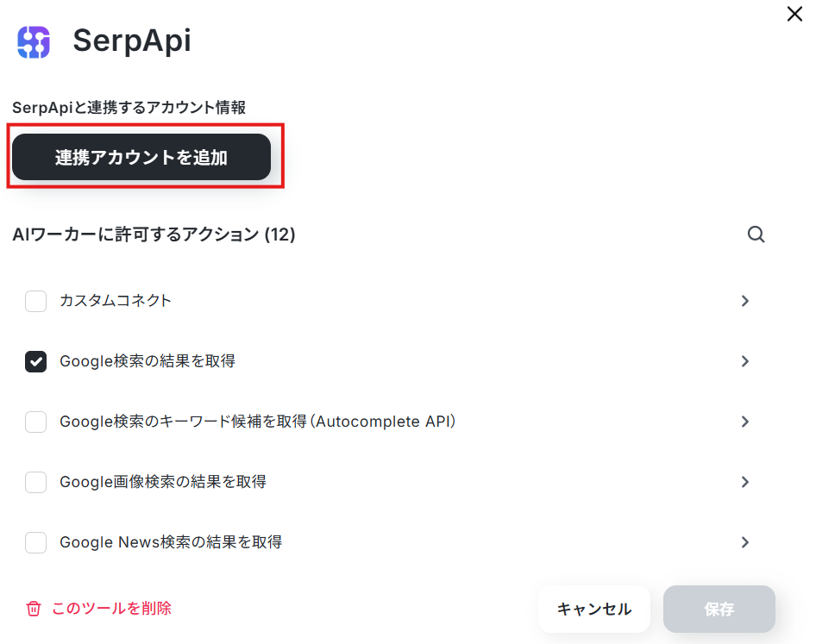816x644 pixels.
Task: Click the キャンセル button
Action: (594, 610)
